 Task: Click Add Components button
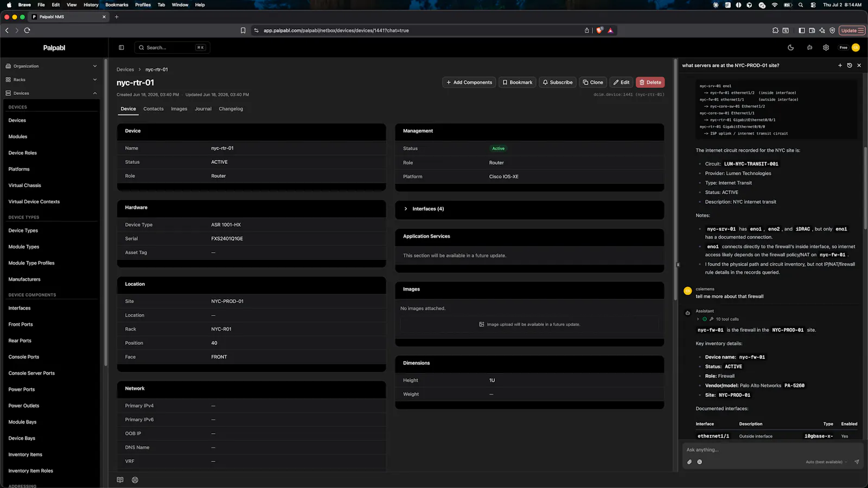[x=469, y=82]
